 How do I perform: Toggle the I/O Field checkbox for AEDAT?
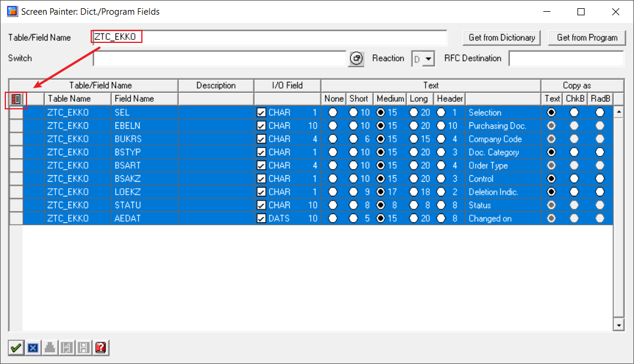[x=261, y=219]
